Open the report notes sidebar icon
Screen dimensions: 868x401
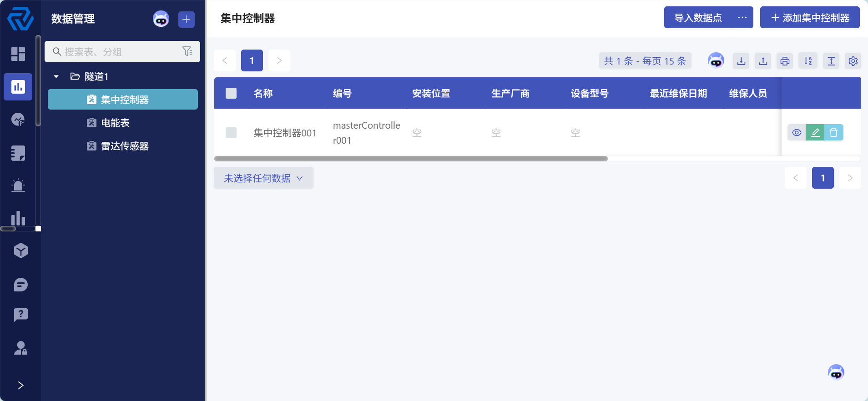[x=18, y=153]
